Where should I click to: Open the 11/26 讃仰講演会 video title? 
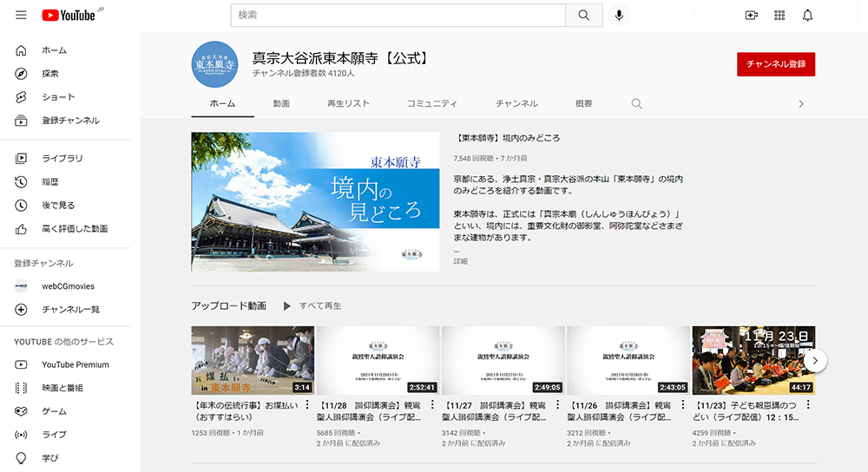(x=620, y=411)
